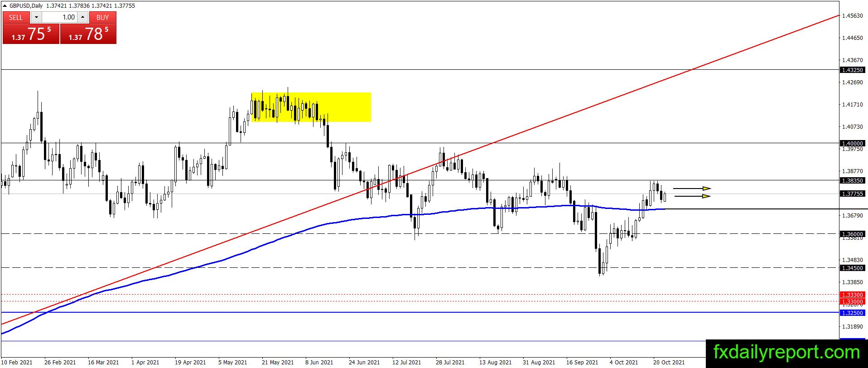
Task: Increase trade volume with the up arrow
Action: [82, 17]
